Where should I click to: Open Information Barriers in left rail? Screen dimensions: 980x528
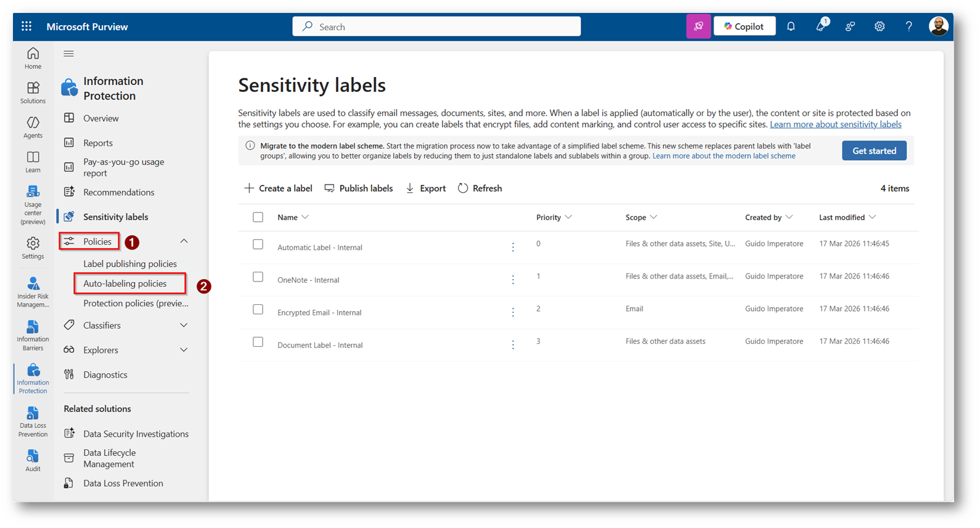pyautogui.click(x=33, y=335)
